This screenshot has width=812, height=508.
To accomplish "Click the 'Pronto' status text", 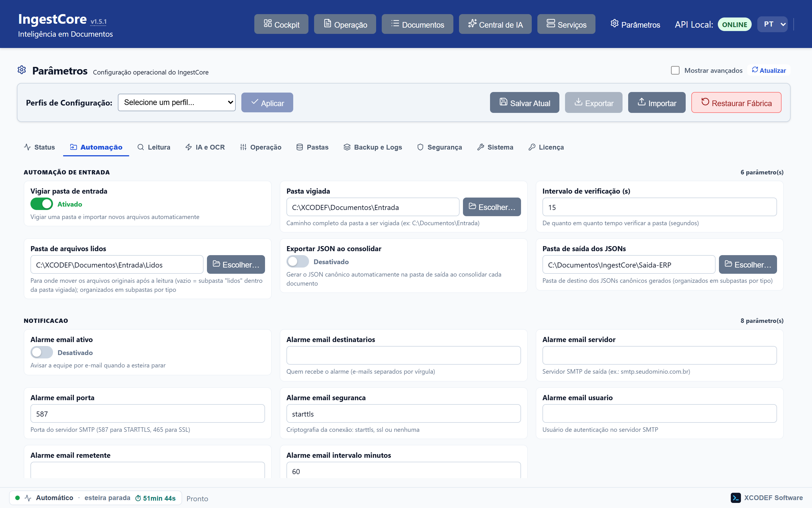I will click(x=197, y=499).
